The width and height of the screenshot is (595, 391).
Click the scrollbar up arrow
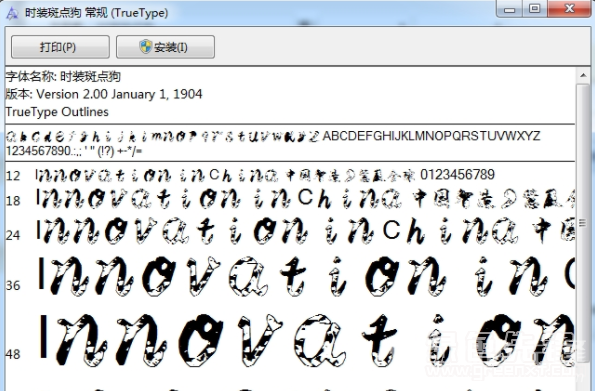pyautogui.click(x=583, y=76)
